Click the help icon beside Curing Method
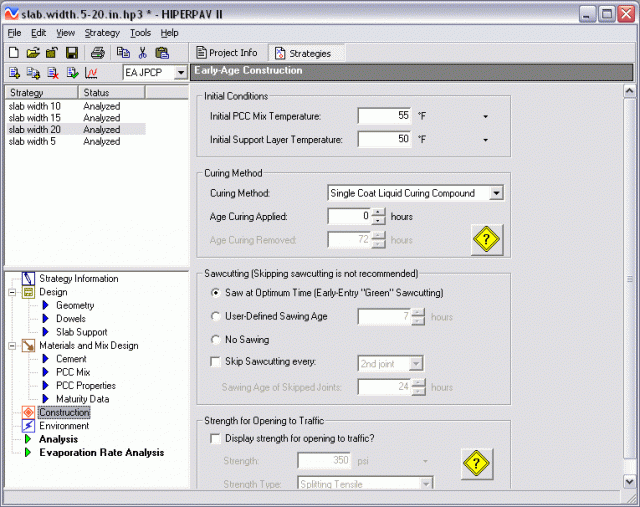 (x=486, y=239)
